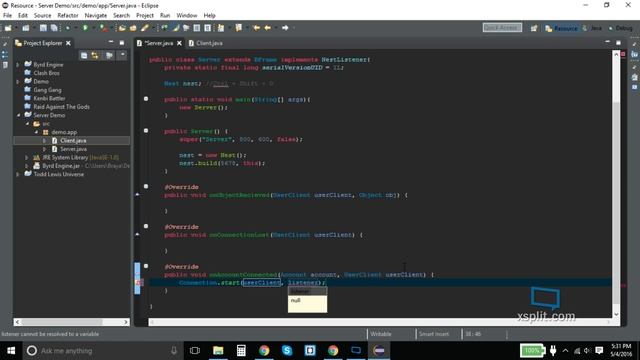Image resolution: width=640 pixels, height=360 pixels.
Task: Click the white forward arrow navigation icon
Action: click(x=285, y=28)
